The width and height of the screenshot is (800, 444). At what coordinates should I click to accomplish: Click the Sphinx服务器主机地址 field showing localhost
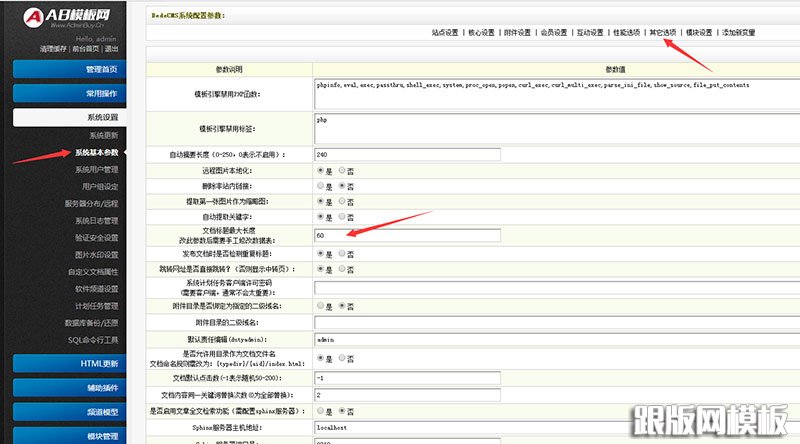coord(557,427)
